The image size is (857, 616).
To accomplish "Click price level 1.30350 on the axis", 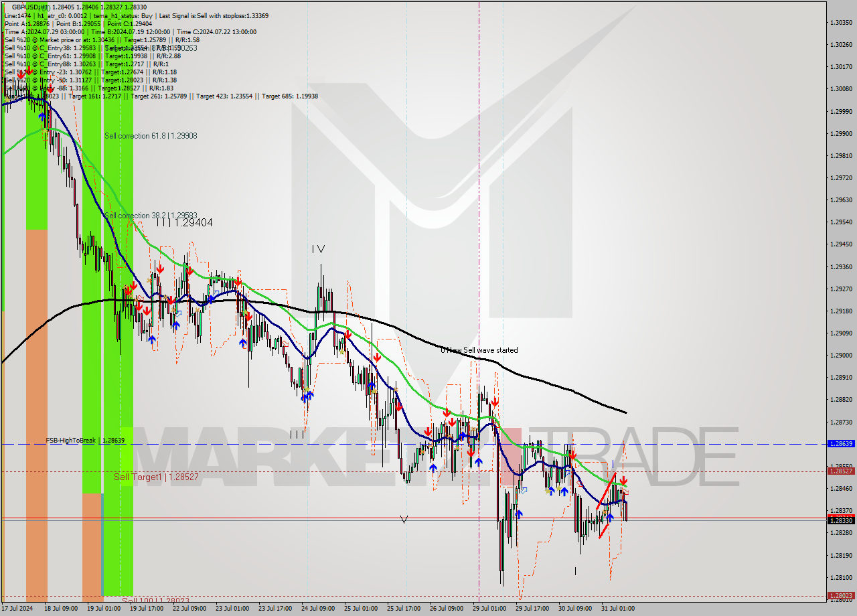I will point(841,23).
